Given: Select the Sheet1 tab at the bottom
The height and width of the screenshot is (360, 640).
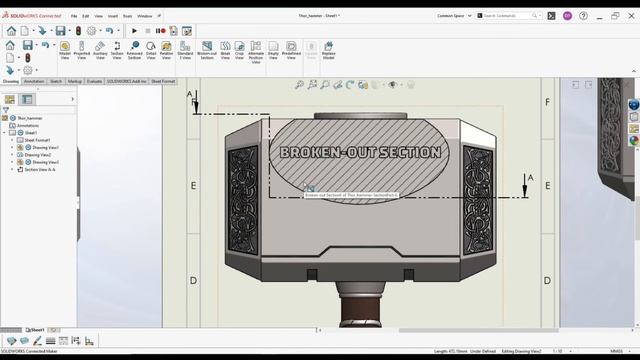Looking at the screenshot, I should [x=35, y=330].
